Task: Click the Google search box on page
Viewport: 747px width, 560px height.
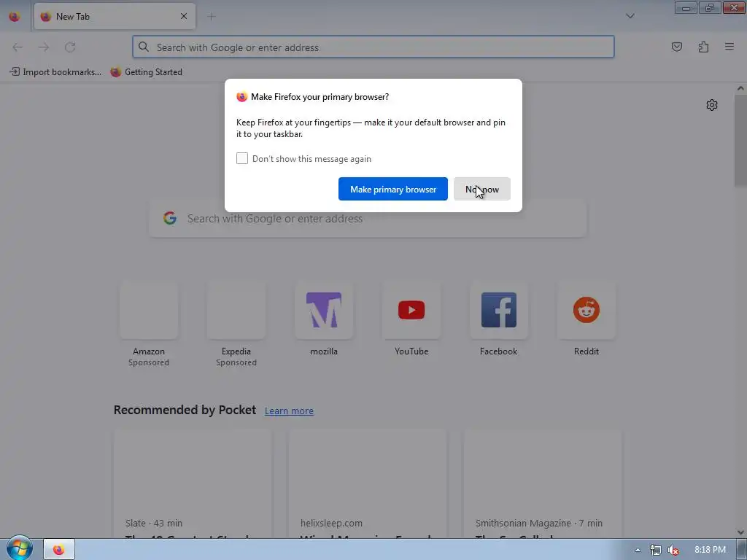Action: [368, 219]
